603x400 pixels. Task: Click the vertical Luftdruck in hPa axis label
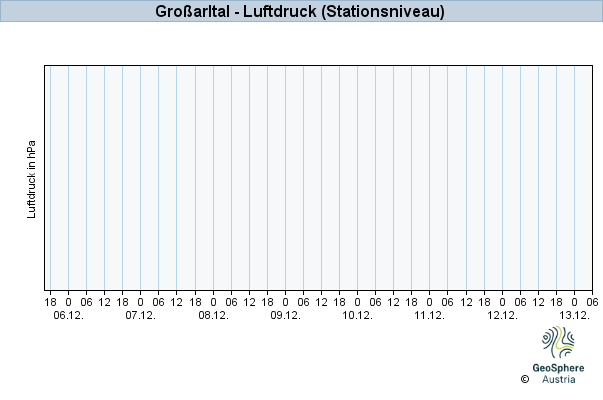point(32,179)
